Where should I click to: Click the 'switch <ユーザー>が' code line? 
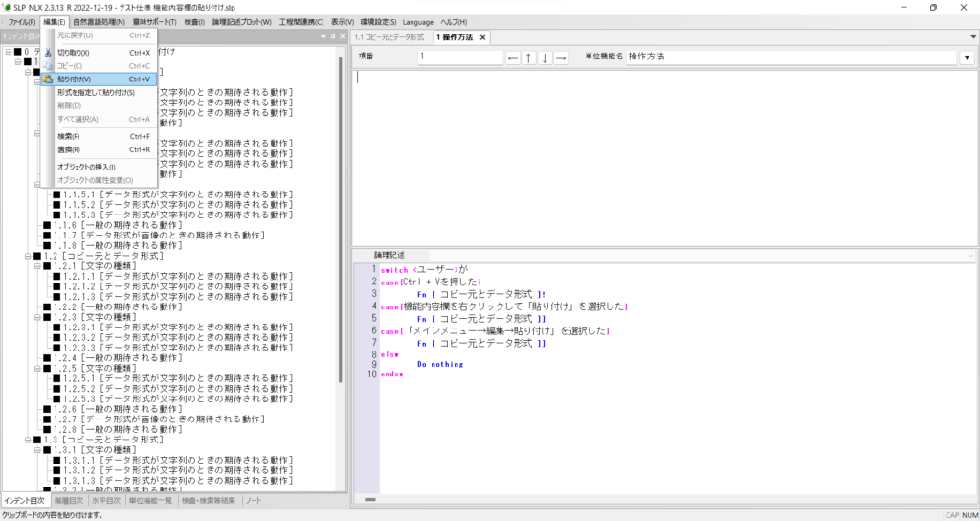click(x=424, y=269)
